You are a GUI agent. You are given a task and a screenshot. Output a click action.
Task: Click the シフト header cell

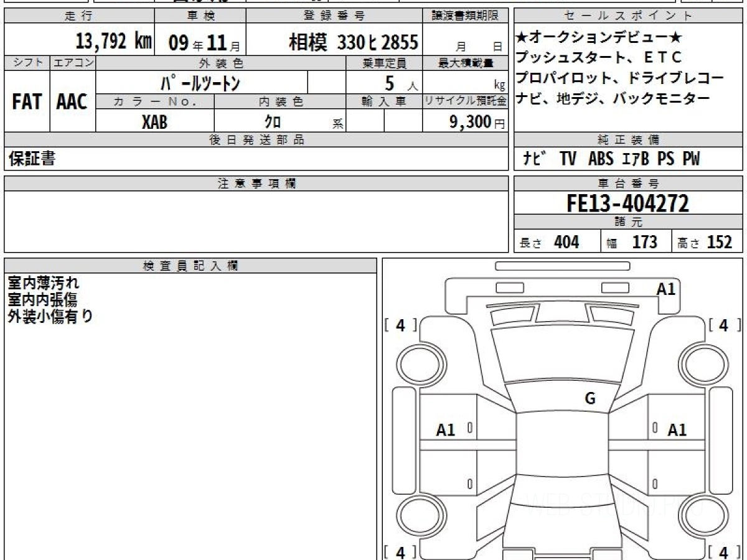[27, 63]
